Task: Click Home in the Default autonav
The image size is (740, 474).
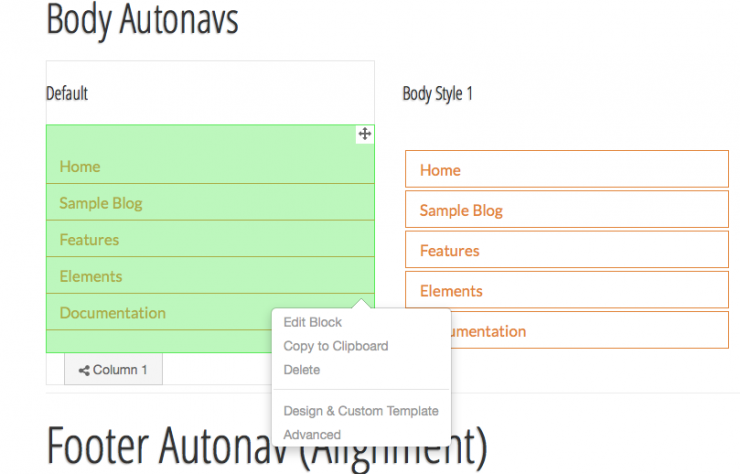Action: pos(80,167)
